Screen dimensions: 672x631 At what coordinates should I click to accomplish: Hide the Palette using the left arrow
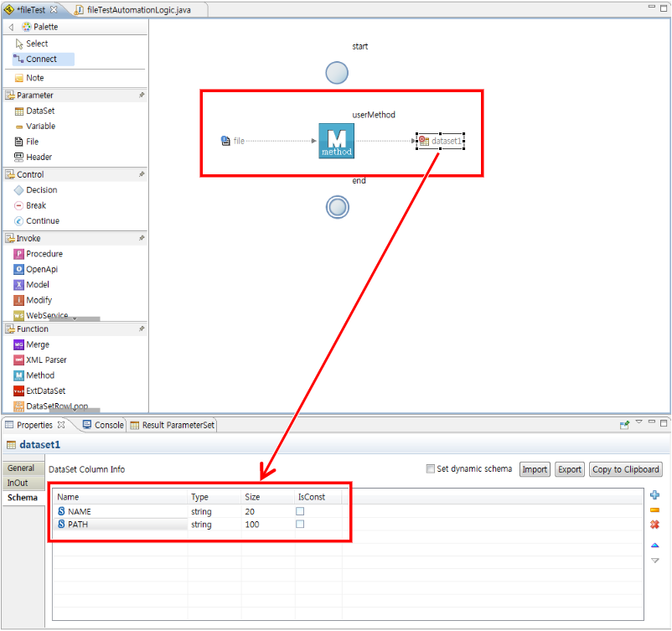coord(11,28)
